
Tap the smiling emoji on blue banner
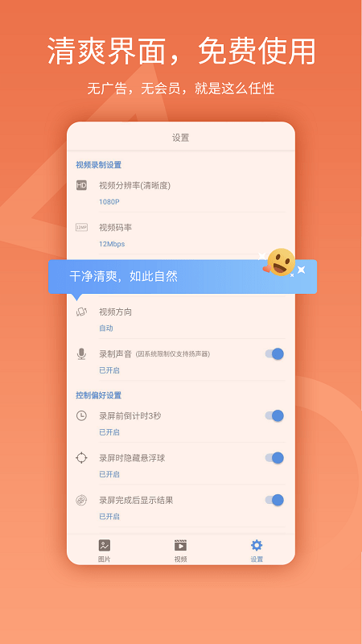(281, 262)
